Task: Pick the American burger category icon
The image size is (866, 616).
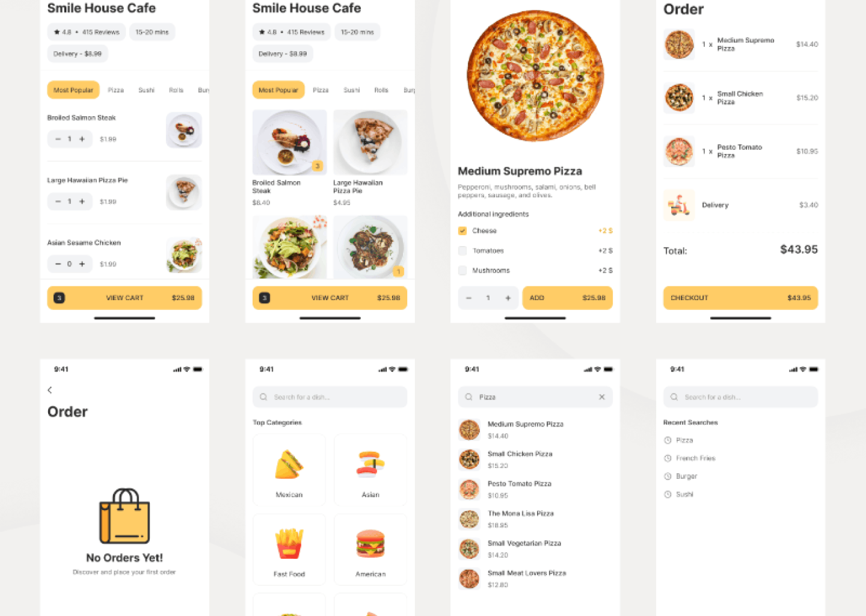Action: point(370,543)
